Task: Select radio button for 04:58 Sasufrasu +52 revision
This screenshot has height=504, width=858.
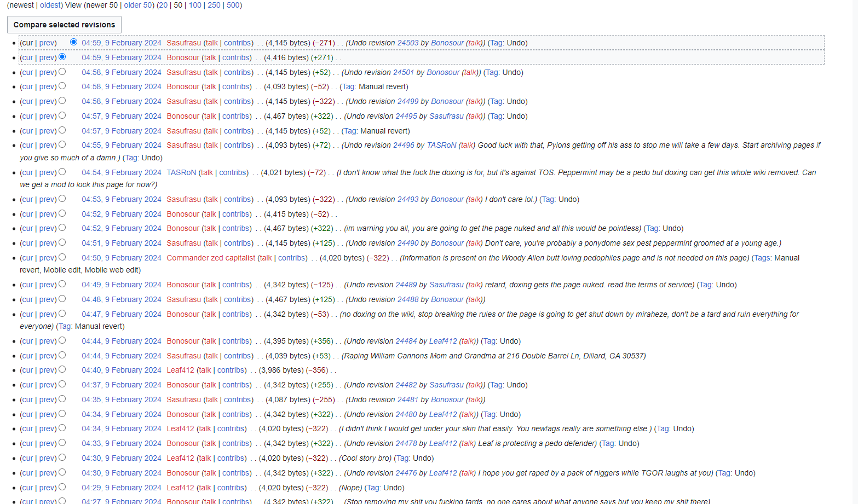Action: click(62, 72)
